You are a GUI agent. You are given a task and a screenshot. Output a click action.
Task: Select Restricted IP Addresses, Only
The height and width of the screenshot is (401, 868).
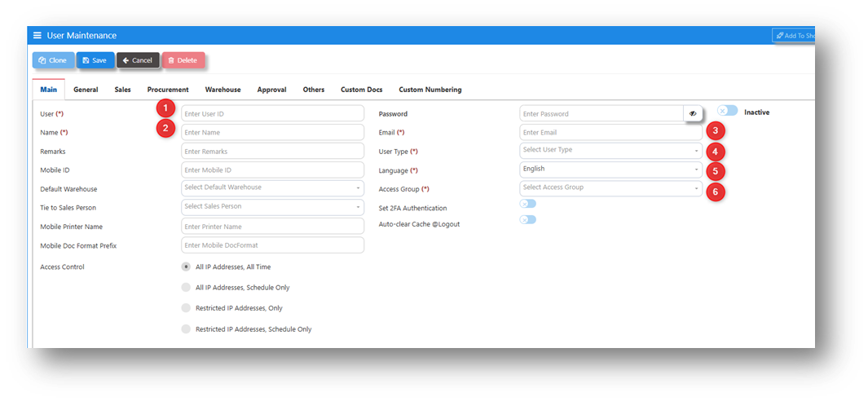click(186, 308)
